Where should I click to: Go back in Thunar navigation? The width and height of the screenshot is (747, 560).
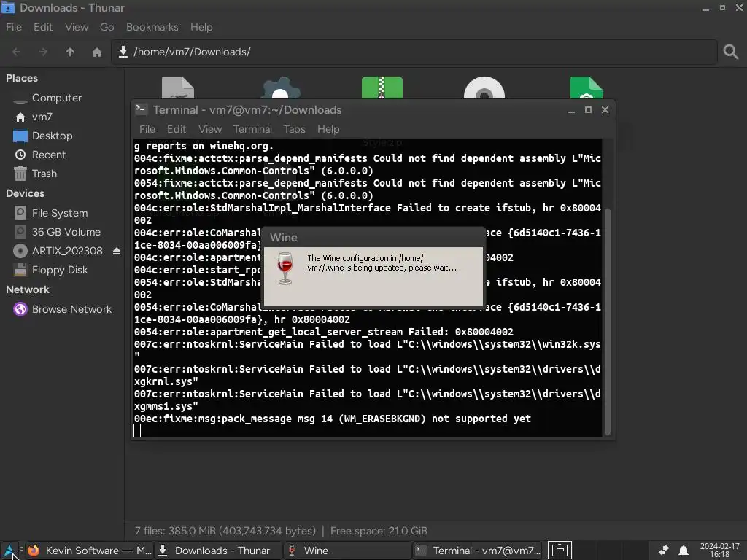click(x=17, y=52)
